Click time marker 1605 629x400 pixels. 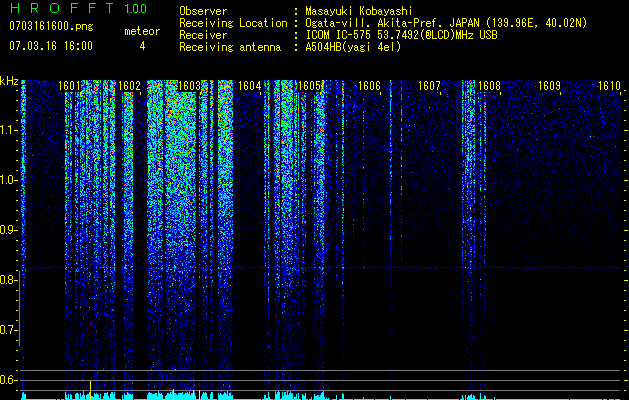[309, 86]
